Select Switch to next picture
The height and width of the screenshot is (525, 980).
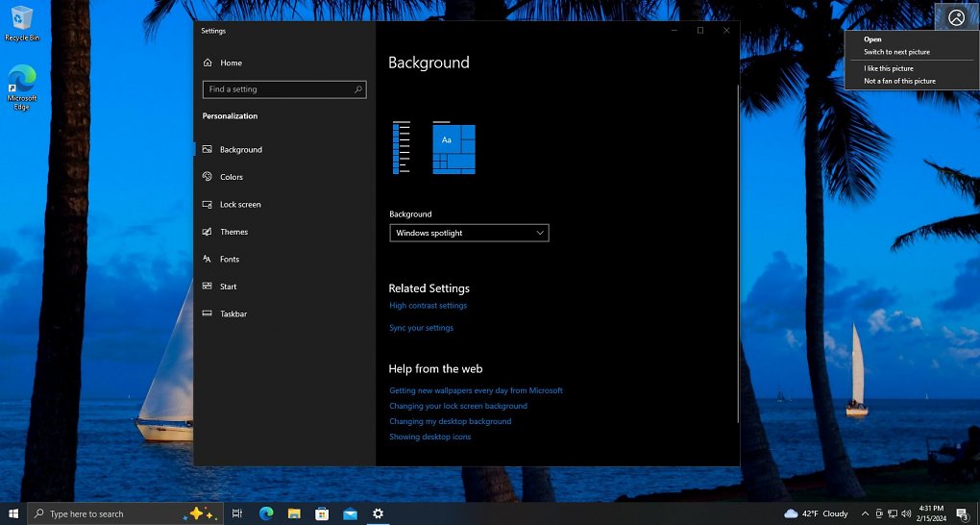tap(896, 52)
